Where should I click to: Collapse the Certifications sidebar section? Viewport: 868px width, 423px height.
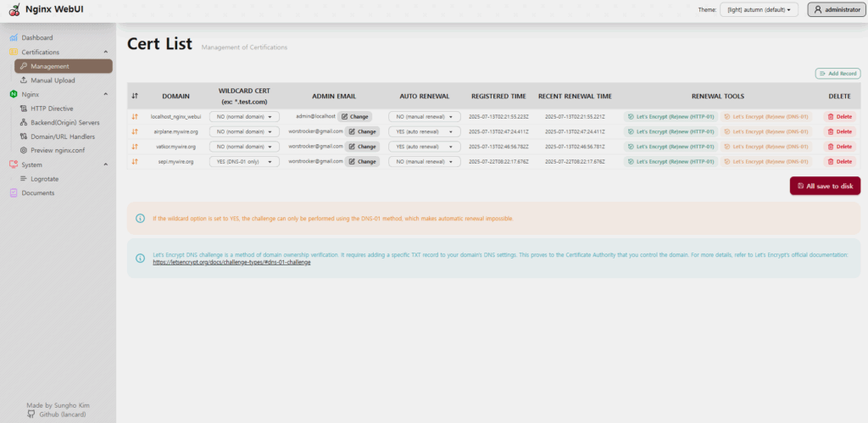click(x=106, y=52)
